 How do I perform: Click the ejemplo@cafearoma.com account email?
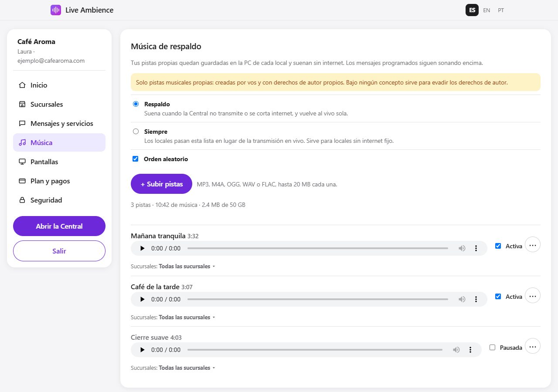[51, 61]
